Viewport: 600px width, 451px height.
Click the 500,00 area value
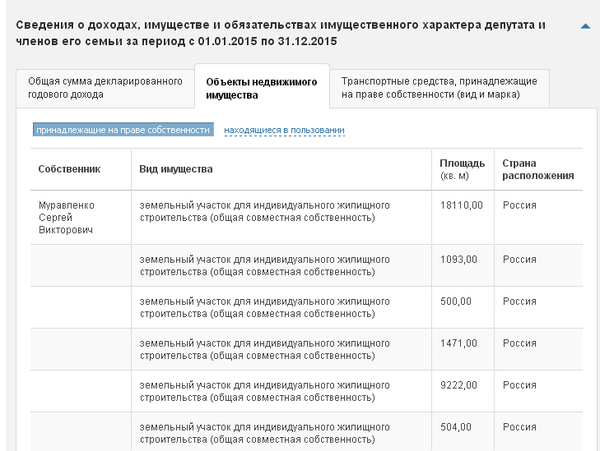[456, 301]
